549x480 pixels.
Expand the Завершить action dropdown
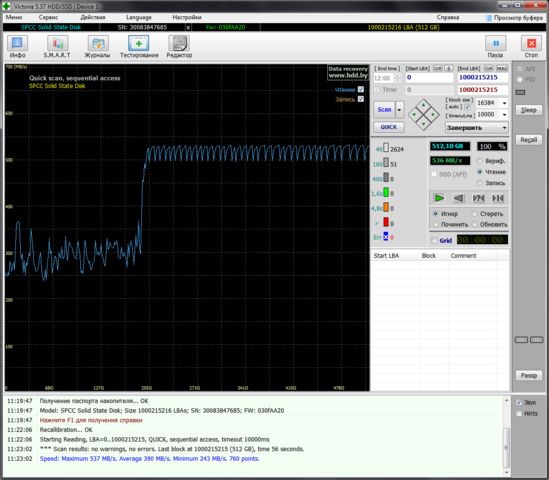(477, 128)
